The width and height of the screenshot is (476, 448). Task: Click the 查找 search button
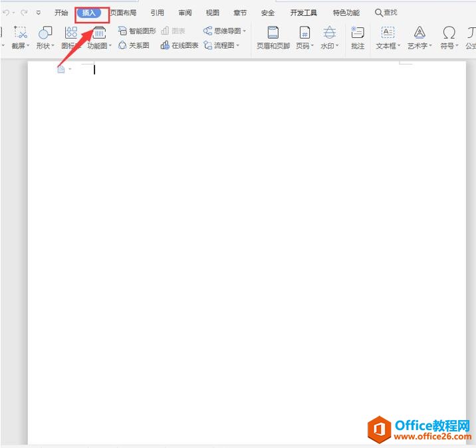click(x=386, y=13)
